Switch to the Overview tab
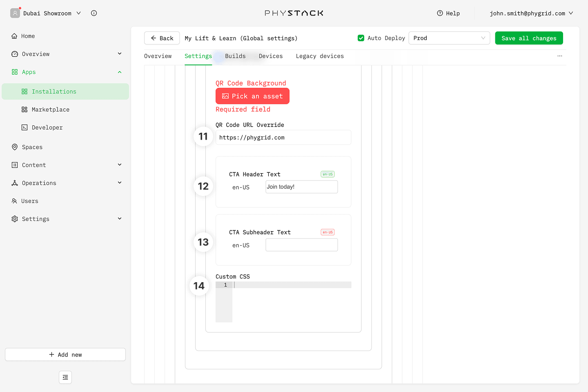The height and width of the screenshot is (392, 588). pos(158,56)
